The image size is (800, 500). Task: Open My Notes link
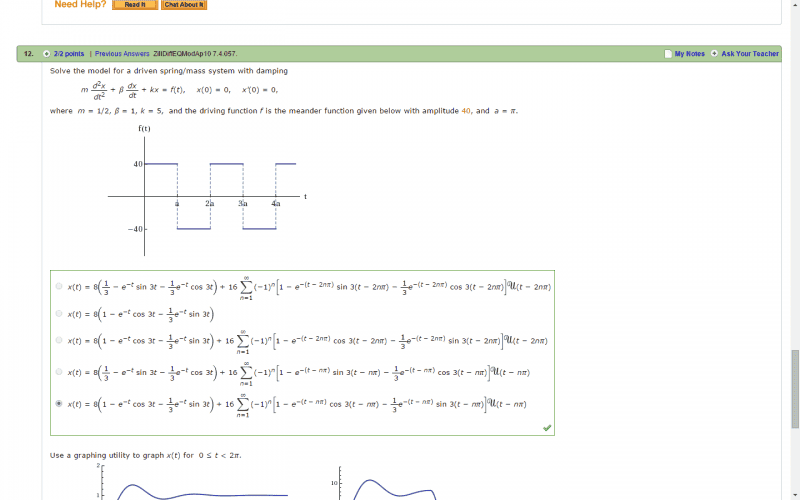pyautogui.click(x=689, y=54)
